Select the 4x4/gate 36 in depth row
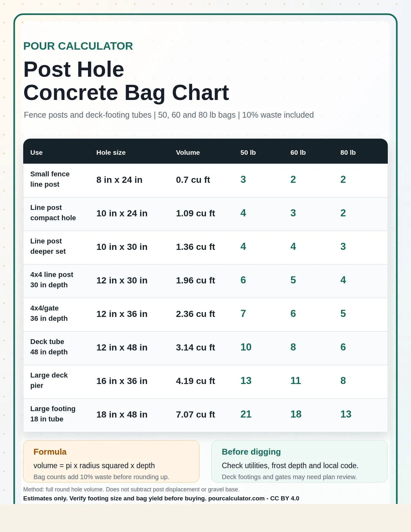 [205, 315]
